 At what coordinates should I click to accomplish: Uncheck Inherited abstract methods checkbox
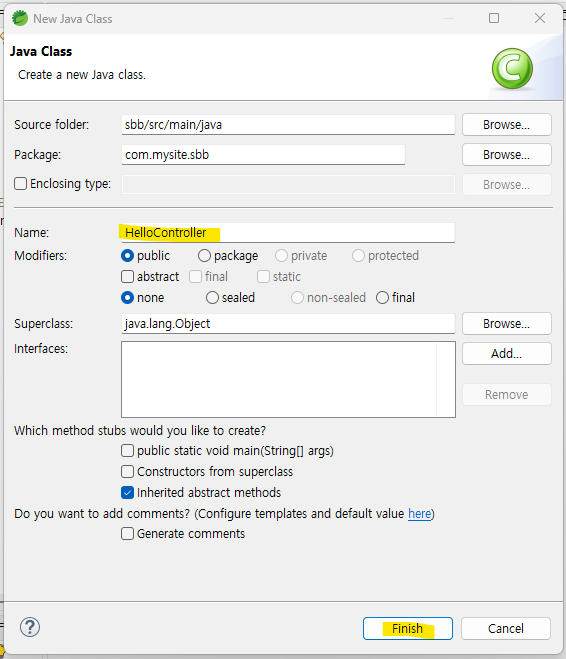click(x=127, y=493)
